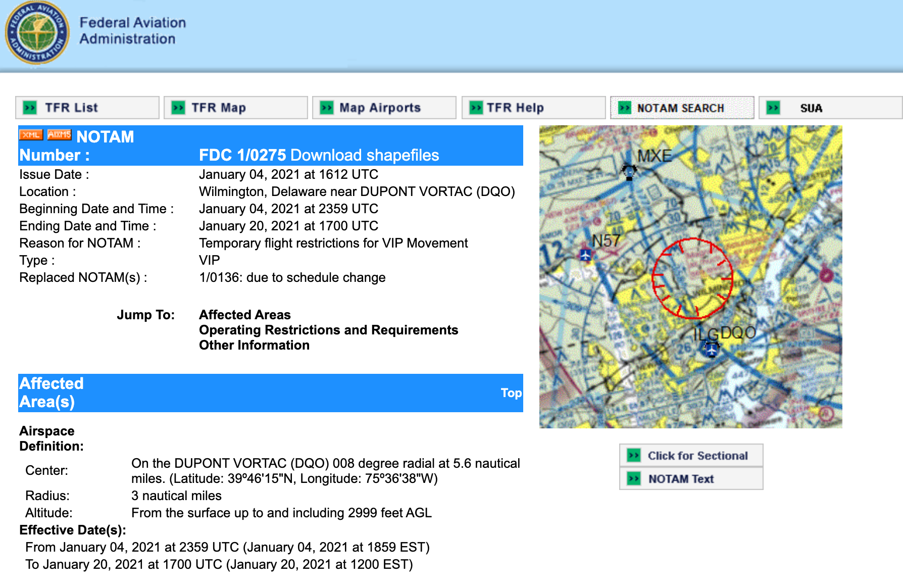The height and width of the screenshot is (588, 903).
Task: Click the green arrow icon beside SUA
Action: click(773, 108)
